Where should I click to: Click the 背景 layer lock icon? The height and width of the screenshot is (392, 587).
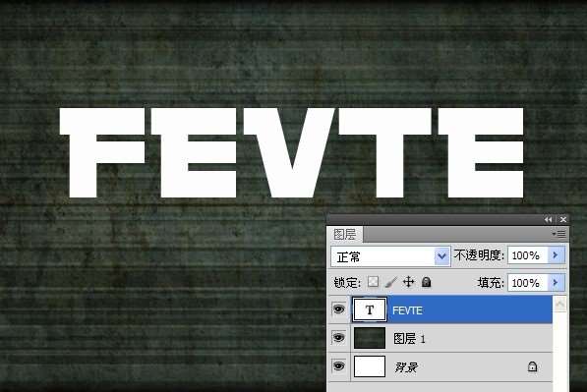pos(532,366)
